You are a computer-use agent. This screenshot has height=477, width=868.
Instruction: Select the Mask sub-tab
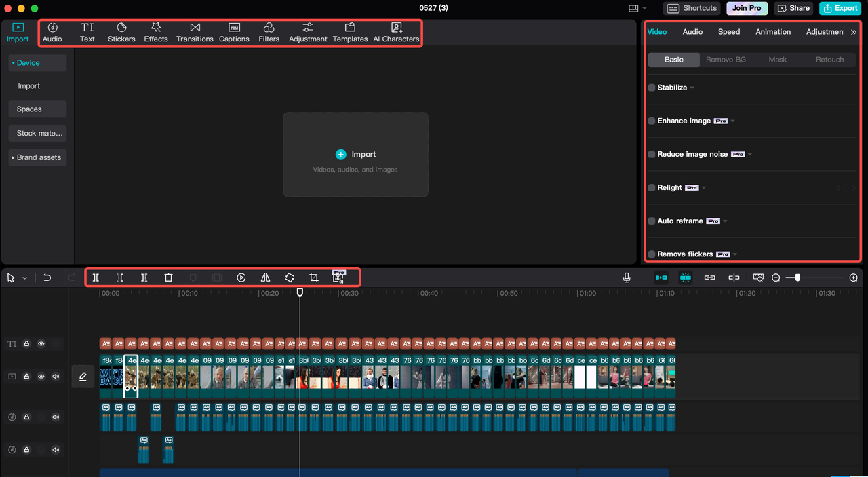click(x=778, y=60)
